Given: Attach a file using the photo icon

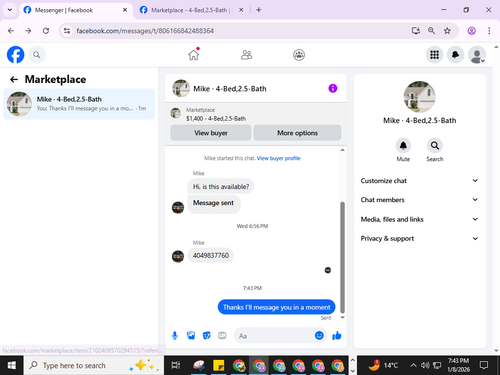Looking at the screenshot, I should point(191,336).
